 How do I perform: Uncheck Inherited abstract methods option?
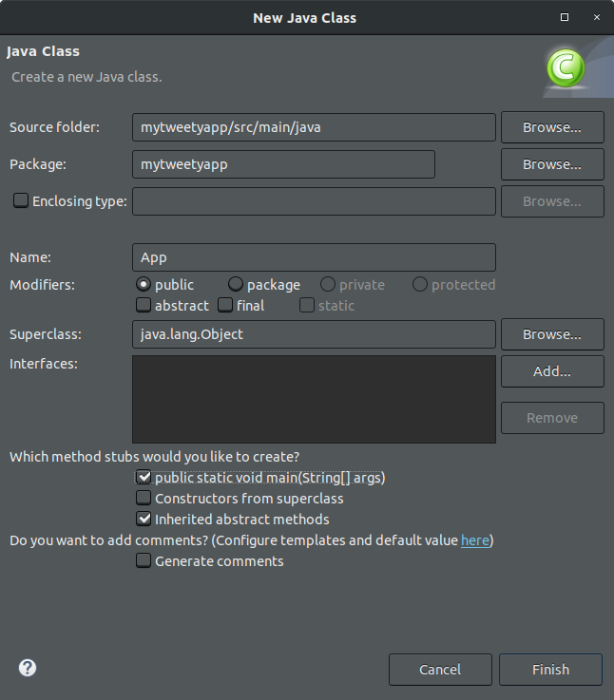pyautogui.click(x=144, y=520)
